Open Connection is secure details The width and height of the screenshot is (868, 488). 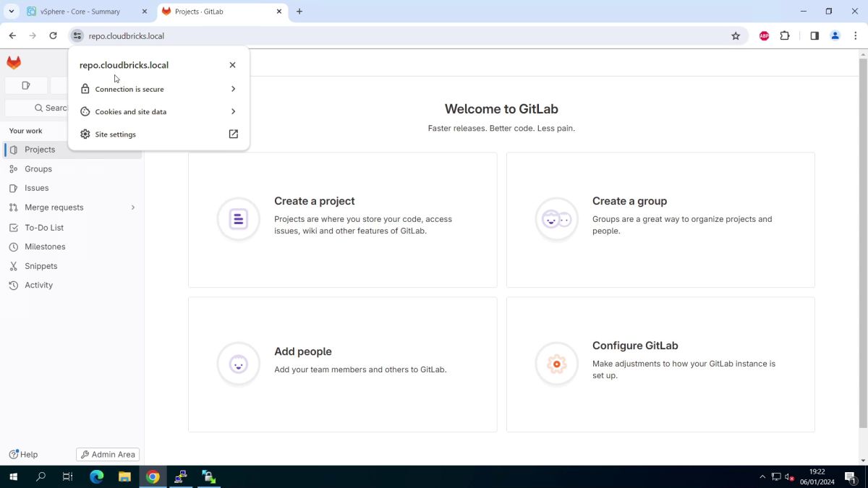point(159,89)
